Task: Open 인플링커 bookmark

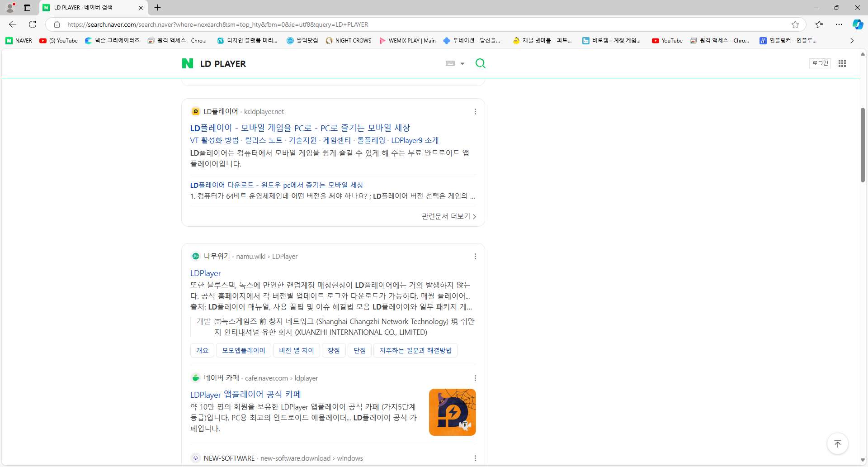Action: (788, 41)
